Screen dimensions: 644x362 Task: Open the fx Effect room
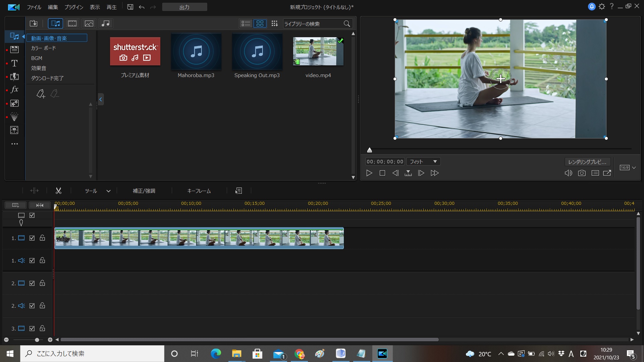coord(14,89)
